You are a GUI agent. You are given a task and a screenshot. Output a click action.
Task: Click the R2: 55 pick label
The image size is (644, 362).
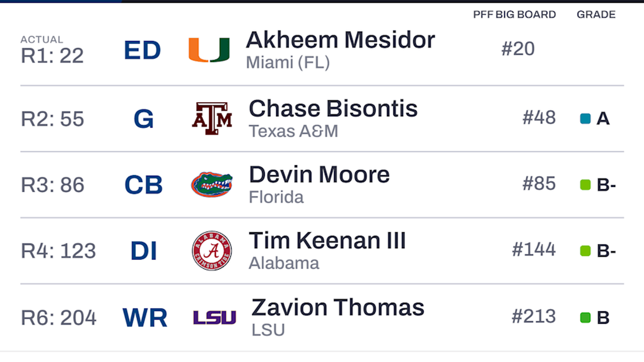(53, 119)
